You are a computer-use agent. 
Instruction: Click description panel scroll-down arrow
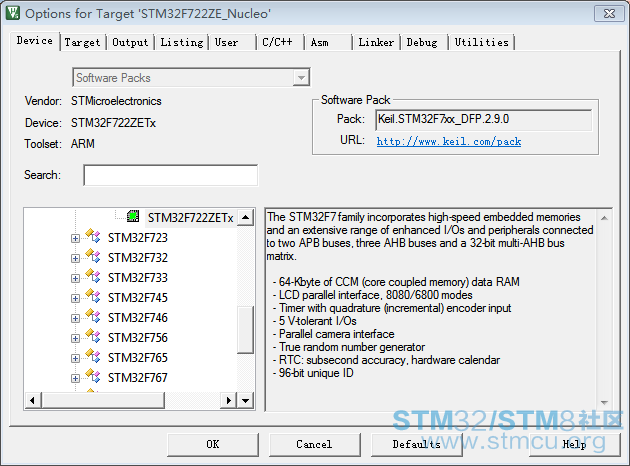[604, 402]
